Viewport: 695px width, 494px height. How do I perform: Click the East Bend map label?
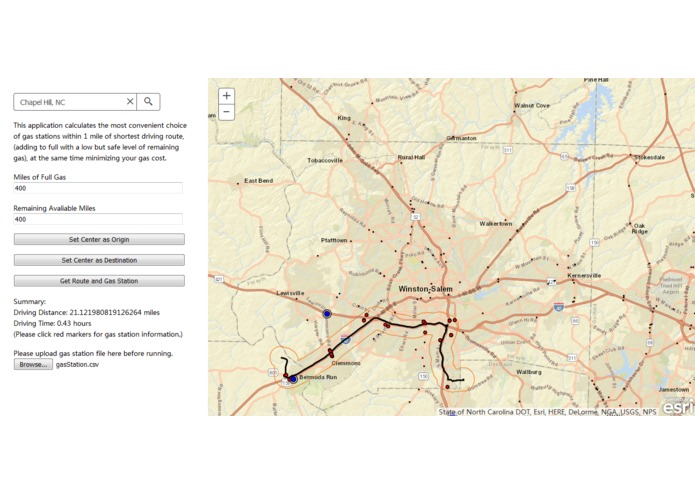(258, 181)
